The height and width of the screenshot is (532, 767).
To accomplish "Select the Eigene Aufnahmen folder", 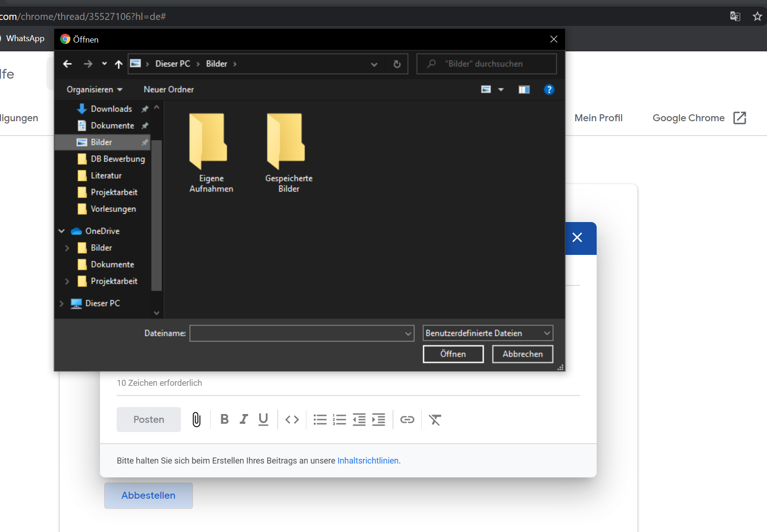I will tap(211, 153).
